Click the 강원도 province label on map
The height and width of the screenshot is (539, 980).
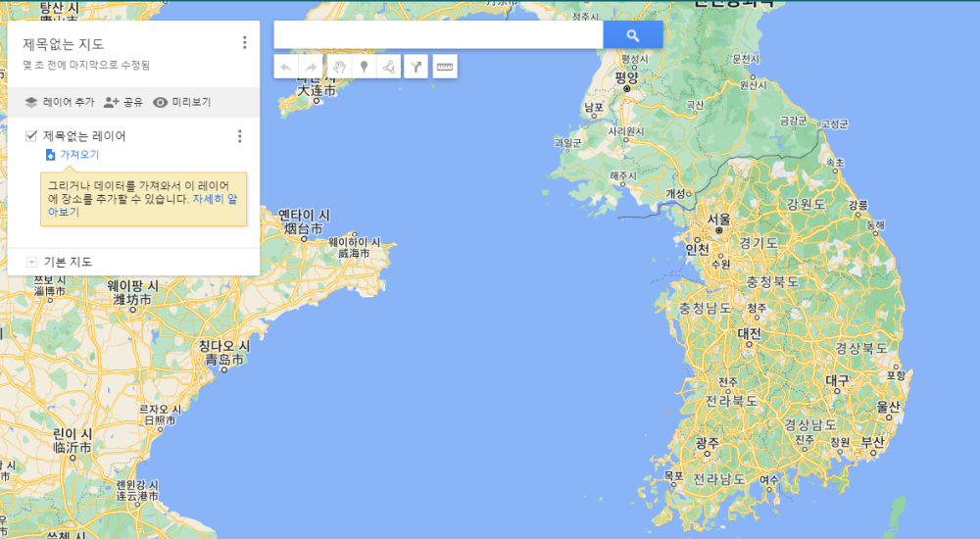(807, 204)
